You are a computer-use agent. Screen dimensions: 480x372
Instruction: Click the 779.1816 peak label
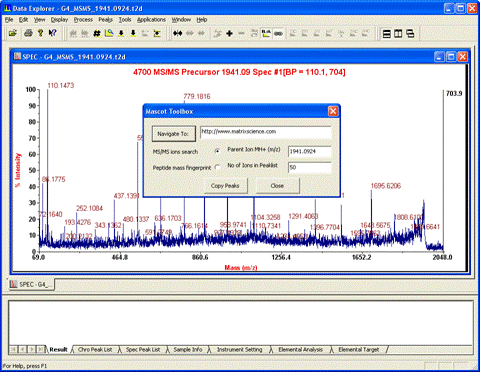point(197,96)
